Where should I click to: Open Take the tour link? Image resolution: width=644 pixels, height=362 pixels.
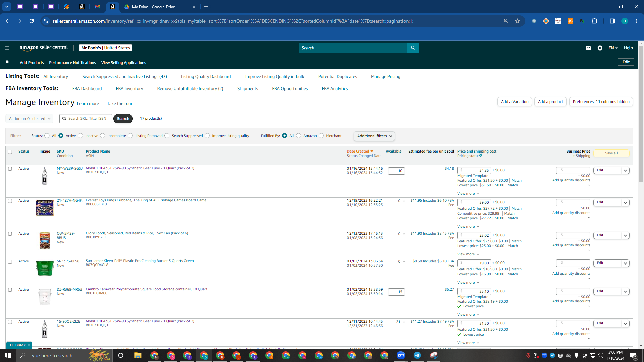120,104
